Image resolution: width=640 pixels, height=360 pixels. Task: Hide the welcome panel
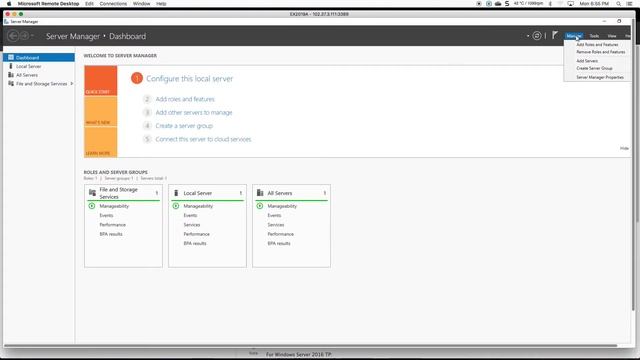(624, 148)
